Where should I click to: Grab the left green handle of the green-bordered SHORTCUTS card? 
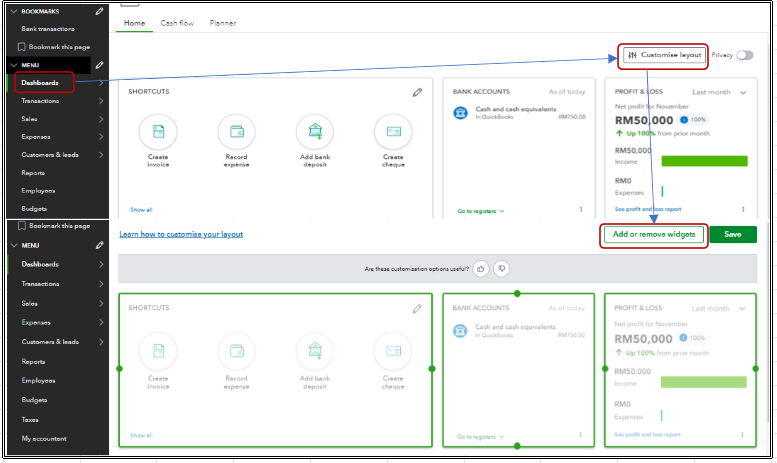point(119,369)
